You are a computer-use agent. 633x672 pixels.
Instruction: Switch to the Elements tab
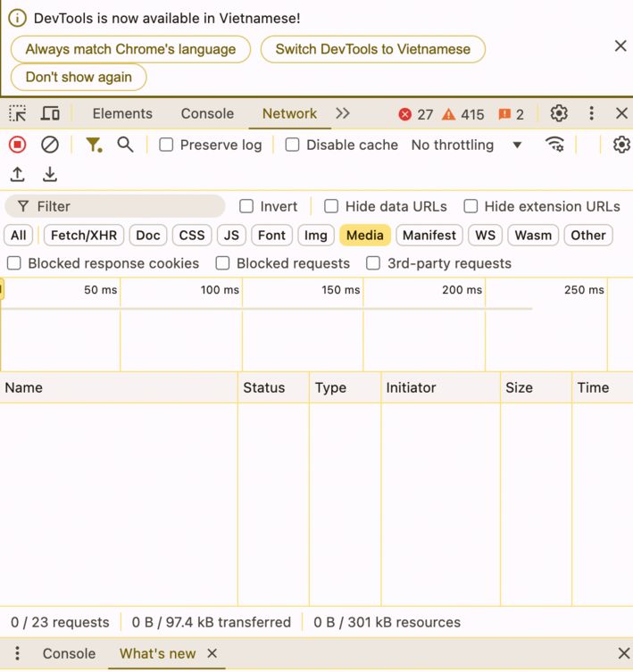pos(122,113)
